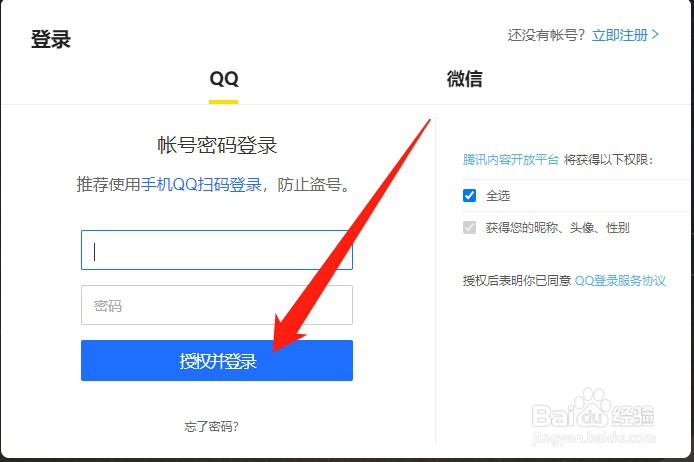
Task: Click the red arrow annotation
Action: click(x=350, y=235)
